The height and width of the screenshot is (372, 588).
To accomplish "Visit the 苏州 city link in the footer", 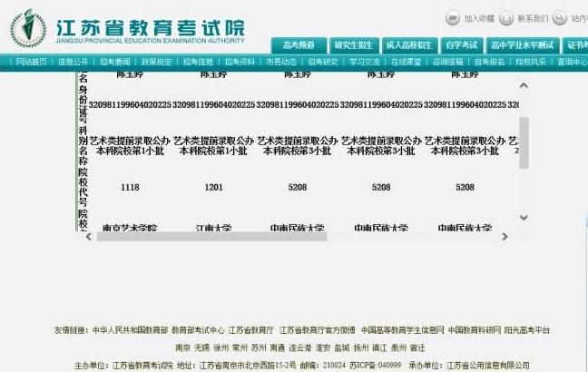I will (259, 348).
